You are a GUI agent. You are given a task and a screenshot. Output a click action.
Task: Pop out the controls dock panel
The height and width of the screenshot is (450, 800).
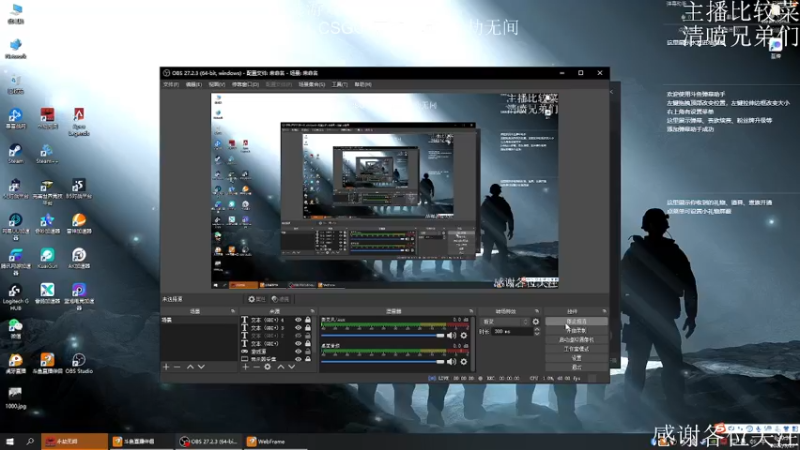pyautogui.click(x=604, y=311)
